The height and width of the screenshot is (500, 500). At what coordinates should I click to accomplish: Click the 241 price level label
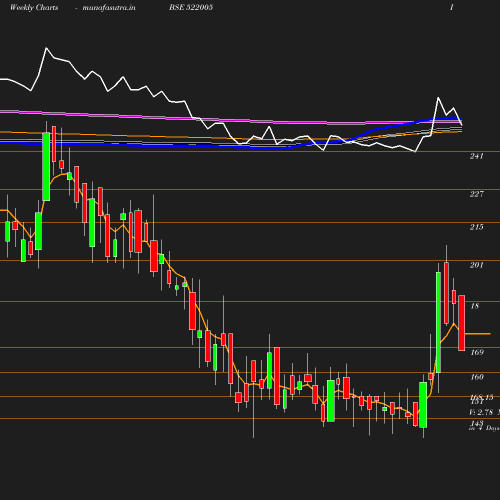pyautogui.click(x=476, y=156)
